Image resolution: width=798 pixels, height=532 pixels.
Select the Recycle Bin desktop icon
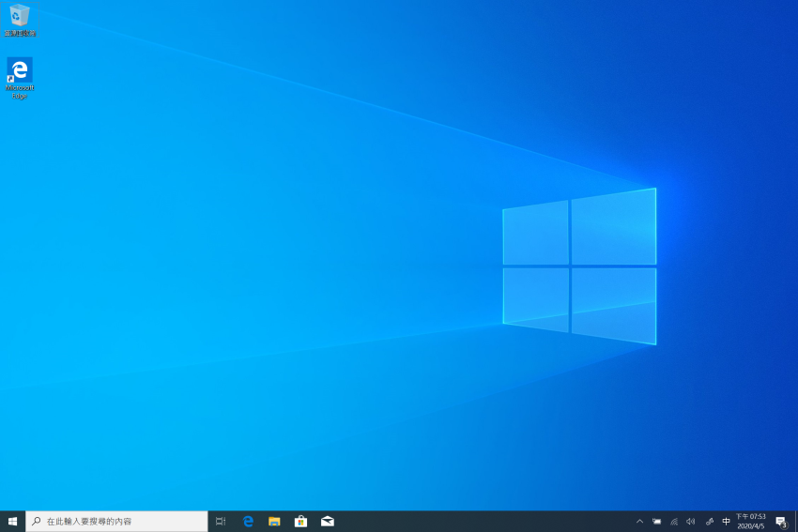tap(20, 20)
